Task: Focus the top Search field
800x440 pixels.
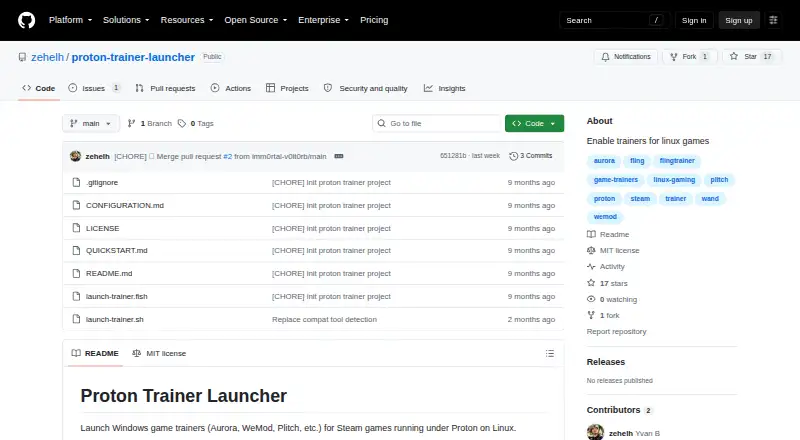Action: tap(614, 20)
